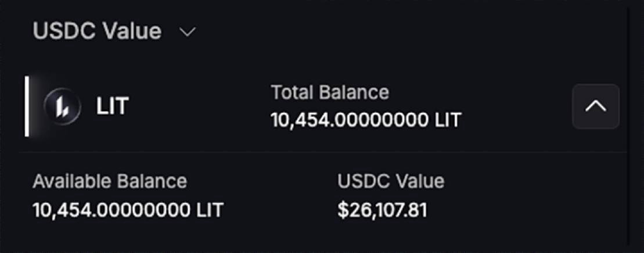The height and width of the screenshot is (253, 644).
Task: Click the divider below the LIT row
Action: [322, 152]
